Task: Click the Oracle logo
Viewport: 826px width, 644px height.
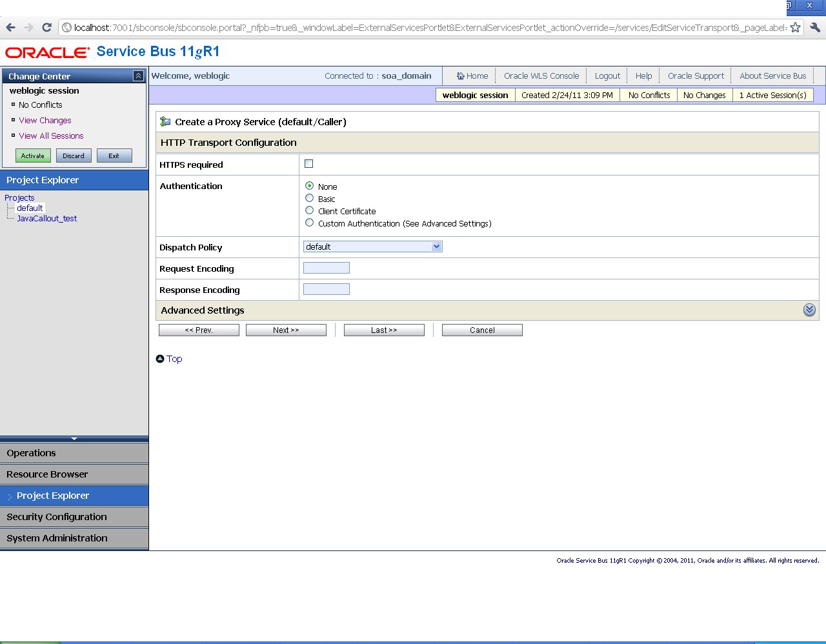Action: (48, 52)
